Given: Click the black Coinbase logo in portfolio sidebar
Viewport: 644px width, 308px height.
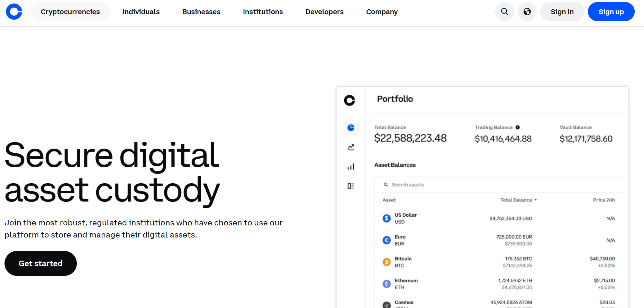Looking at the screenshot, I should [x=350, y=100].
